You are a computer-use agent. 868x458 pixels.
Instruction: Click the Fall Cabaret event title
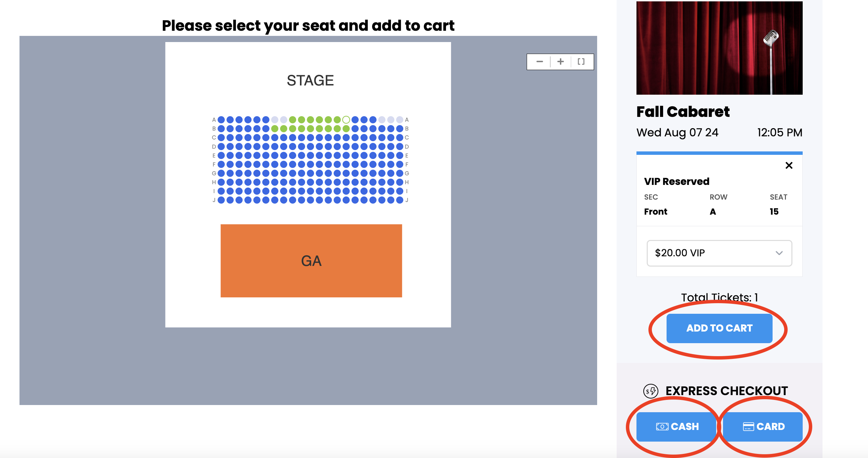(x=683, y=112)
